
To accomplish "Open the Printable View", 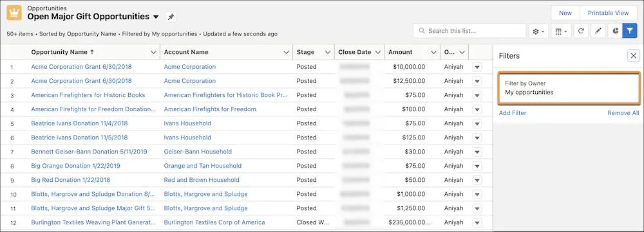I will click(x=609, y=13).
